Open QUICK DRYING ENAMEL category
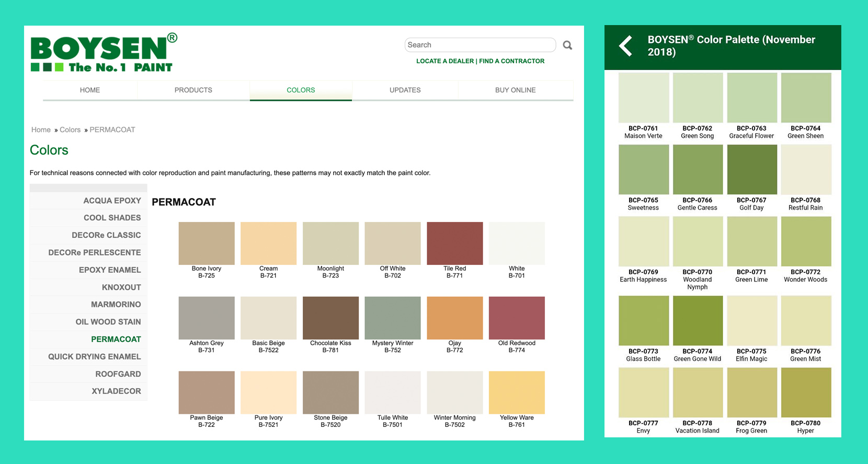 [x=88, y=356]
